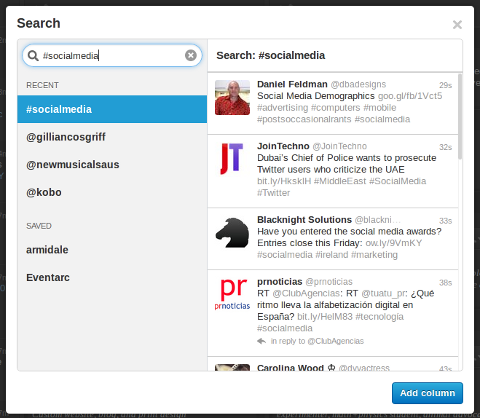Close the Search dialog
The height and width of the screenshot is (418, 480).
(x=457, y=24)
